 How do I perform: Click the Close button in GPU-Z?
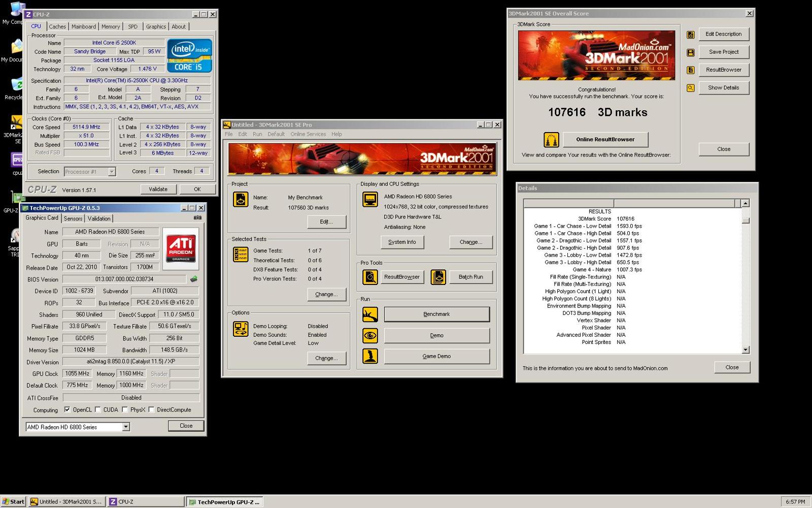[x=186, y=426]
